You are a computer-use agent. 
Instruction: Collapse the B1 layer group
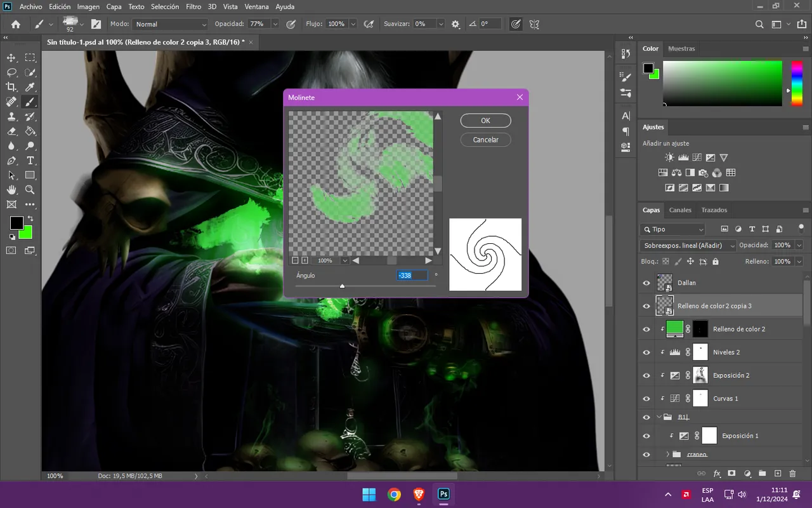coord(659,417)
